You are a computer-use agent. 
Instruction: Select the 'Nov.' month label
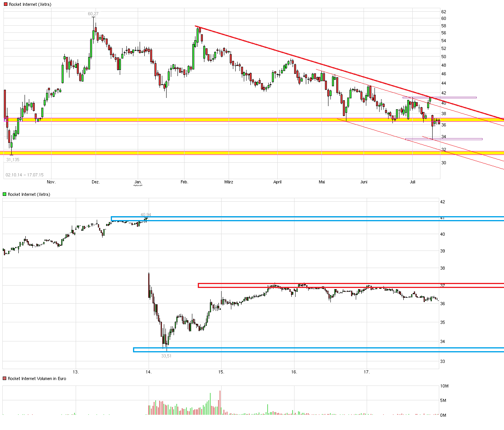point(51,182)
